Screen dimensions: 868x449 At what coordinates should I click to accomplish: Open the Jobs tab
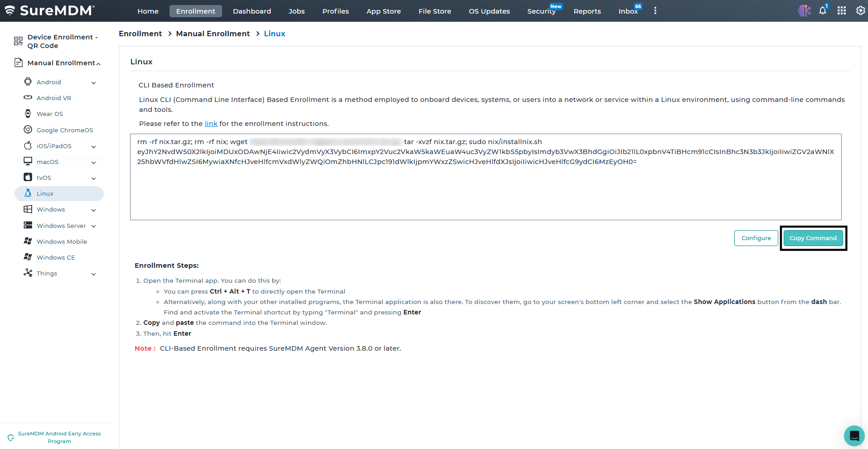click(297, 11)
